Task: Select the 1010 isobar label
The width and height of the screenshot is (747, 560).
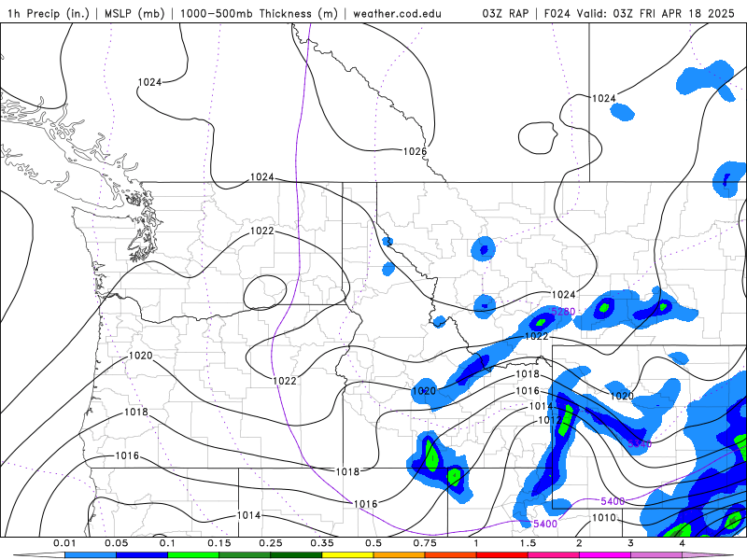Action: pos(603,518)
